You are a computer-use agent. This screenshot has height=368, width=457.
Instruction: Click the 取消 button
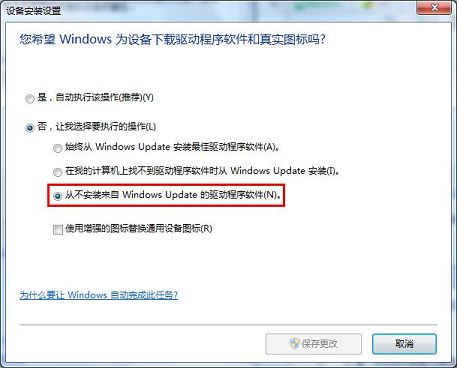[x=404, y=344]
